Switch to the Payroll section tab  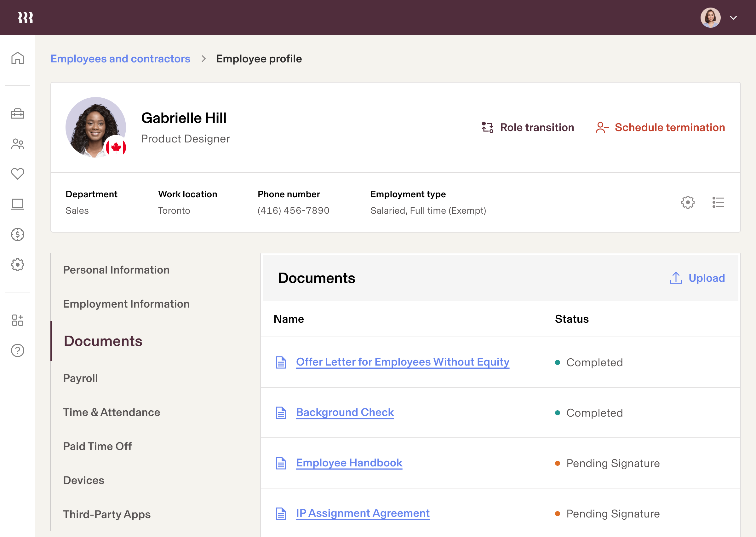80,378
